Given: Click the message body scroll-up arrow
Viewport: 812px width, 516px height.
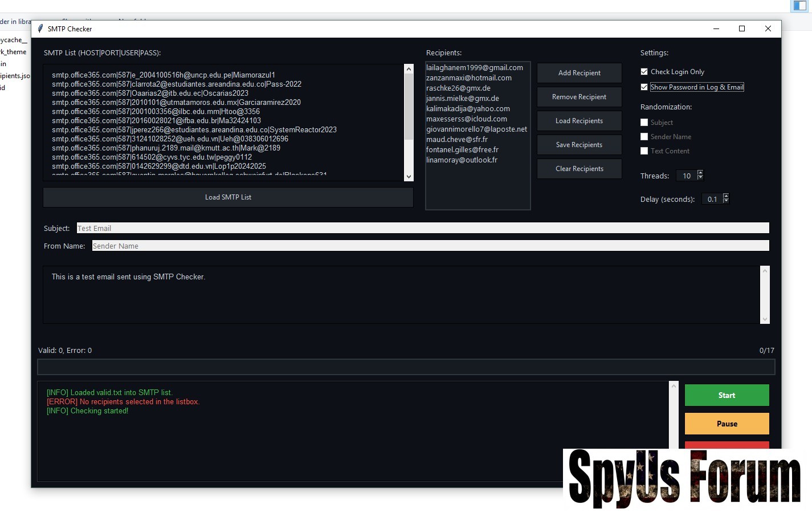Looking at the screenshot, I should (765, 271).
